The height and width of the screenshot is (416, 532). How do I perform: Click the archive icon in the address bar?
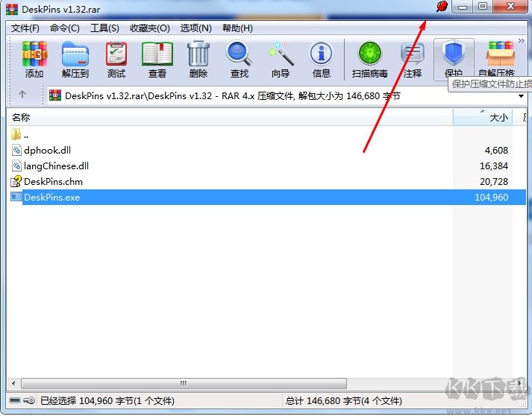click(x=55, y=95)
